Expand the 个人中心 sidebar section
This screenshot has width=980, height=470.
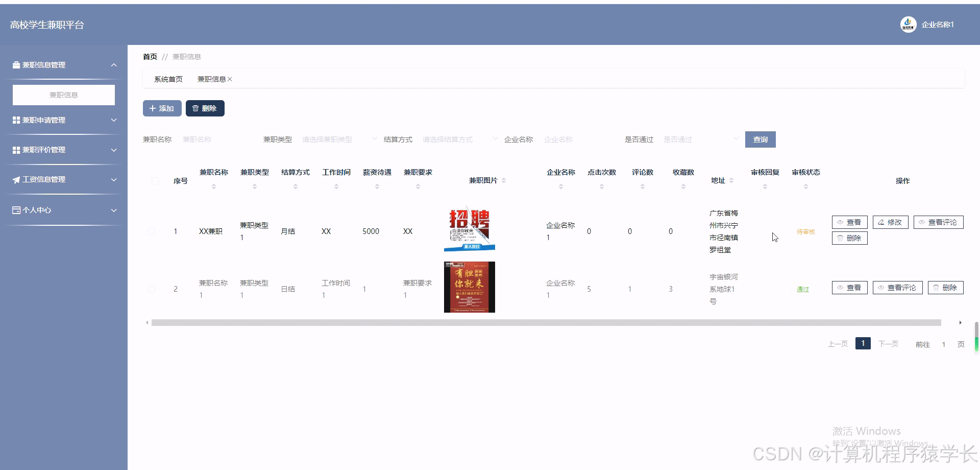point(114,210)
